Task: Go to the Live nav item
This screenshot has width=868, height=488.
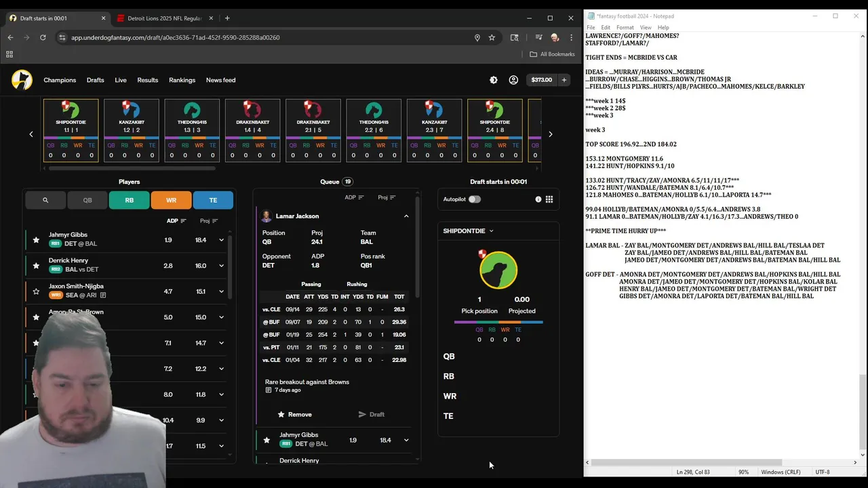Action: pos(121,80)
